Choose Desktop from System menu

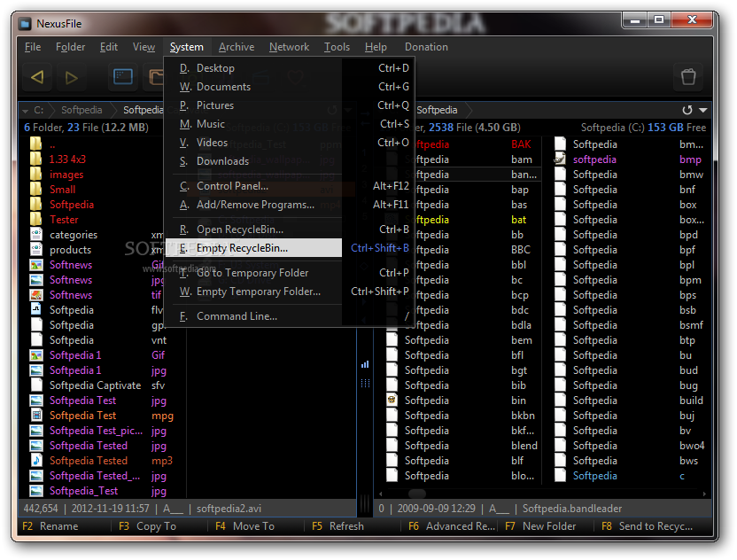(291, 68)
